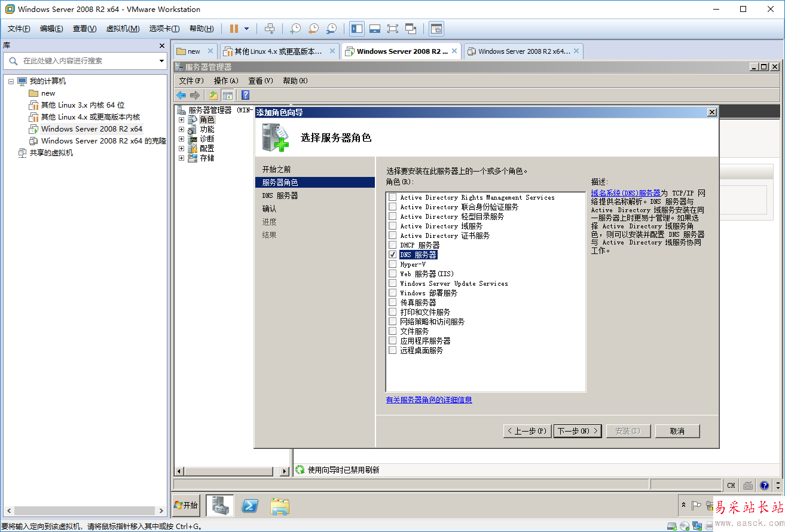Expand the 功能 tree node
785x532 pixels.
click(181, 129)
